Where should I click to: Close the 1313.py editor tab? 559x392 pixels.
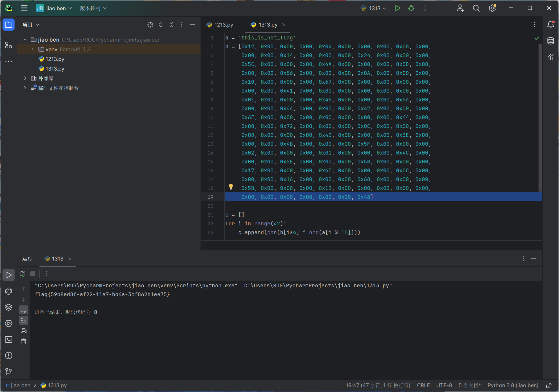tap(284, 25)
